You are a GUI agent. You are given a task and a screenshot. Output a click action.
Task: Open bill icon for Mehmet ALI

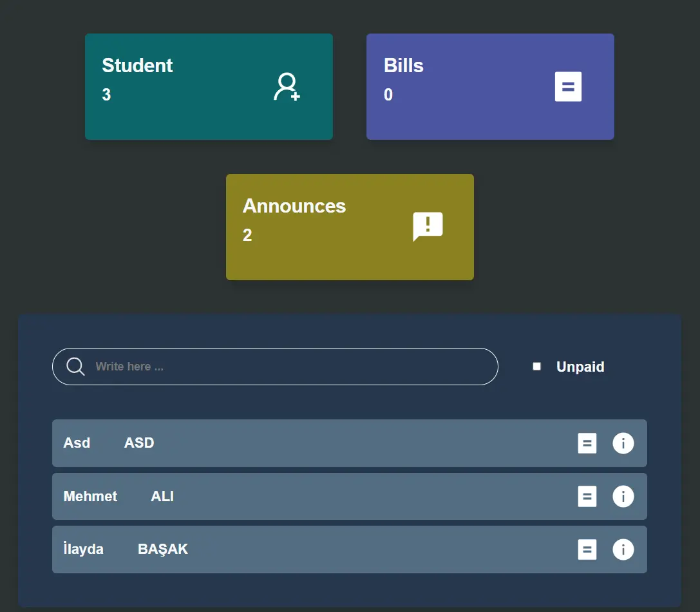tap(587, 497)
